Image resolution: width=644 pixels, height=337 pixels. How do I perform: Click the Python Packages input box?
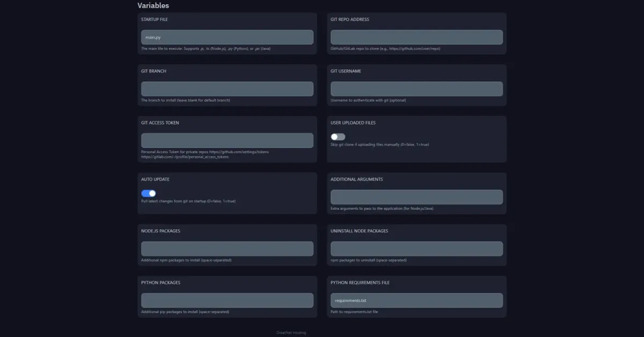tap(227, 300)
